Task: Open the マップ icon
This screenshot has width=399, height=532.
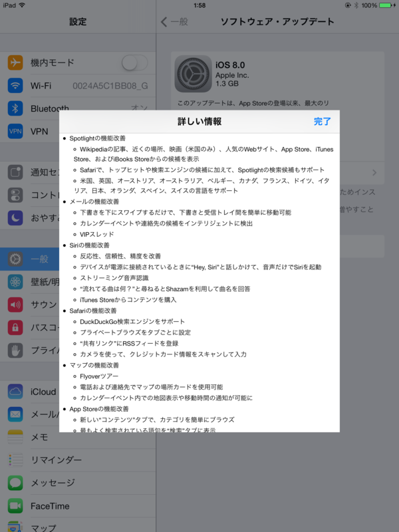Action: tap(15, 527)
